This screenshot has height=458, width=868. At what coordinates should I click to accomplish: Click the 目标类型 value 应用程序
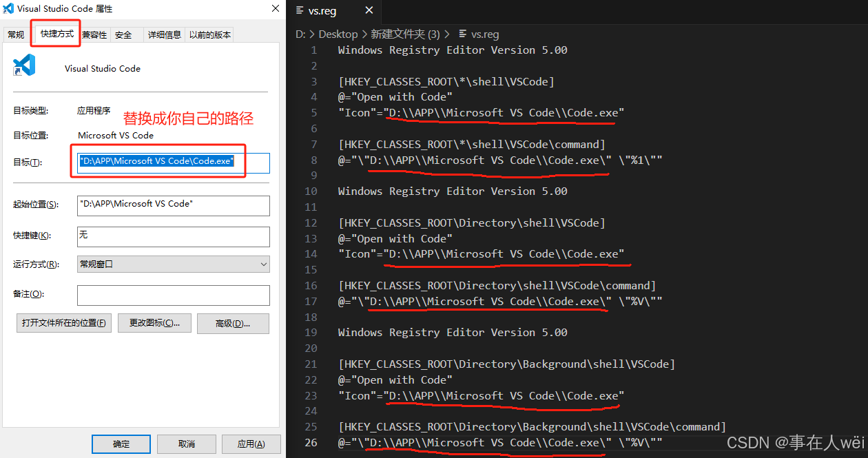coord(94,110)
